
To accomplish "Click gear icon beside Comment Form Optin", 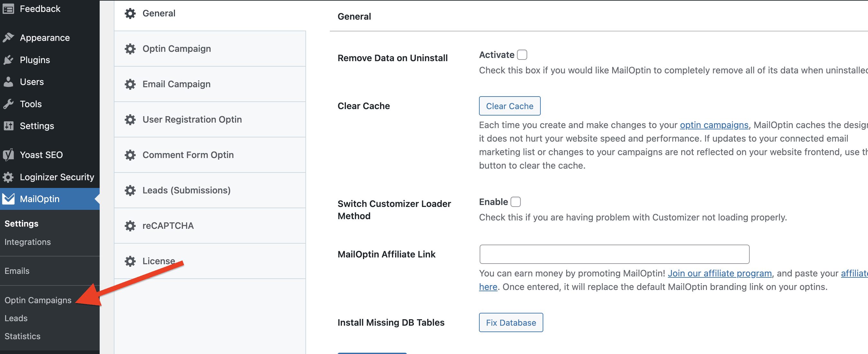I will point(130,155).
